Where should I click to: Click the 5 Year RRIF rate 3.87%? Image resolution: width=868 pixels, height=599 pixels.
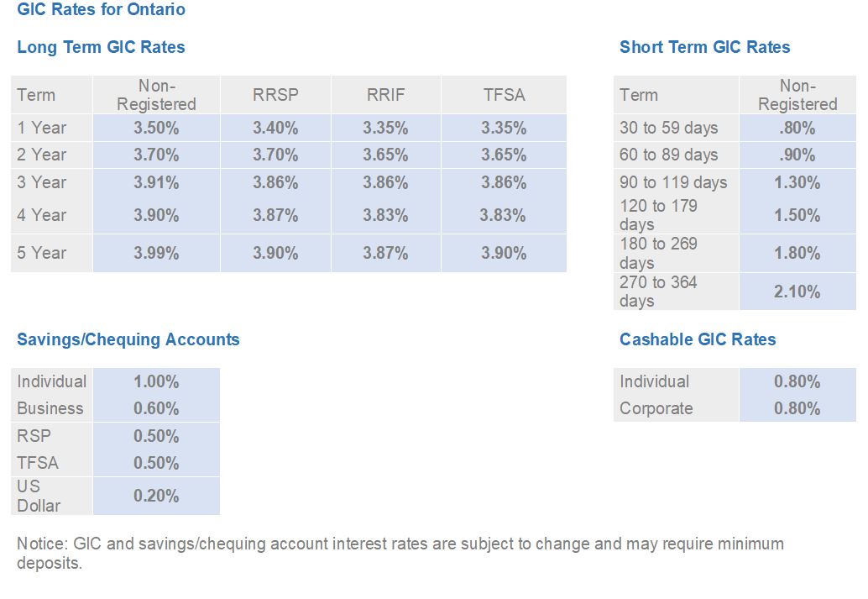pos(385,253)
